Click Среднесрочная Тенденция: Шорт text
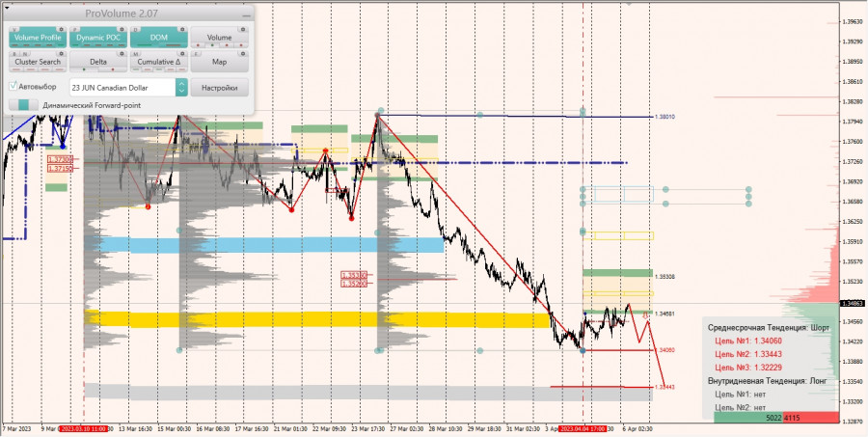868x437 pixels. click(769, 328)
